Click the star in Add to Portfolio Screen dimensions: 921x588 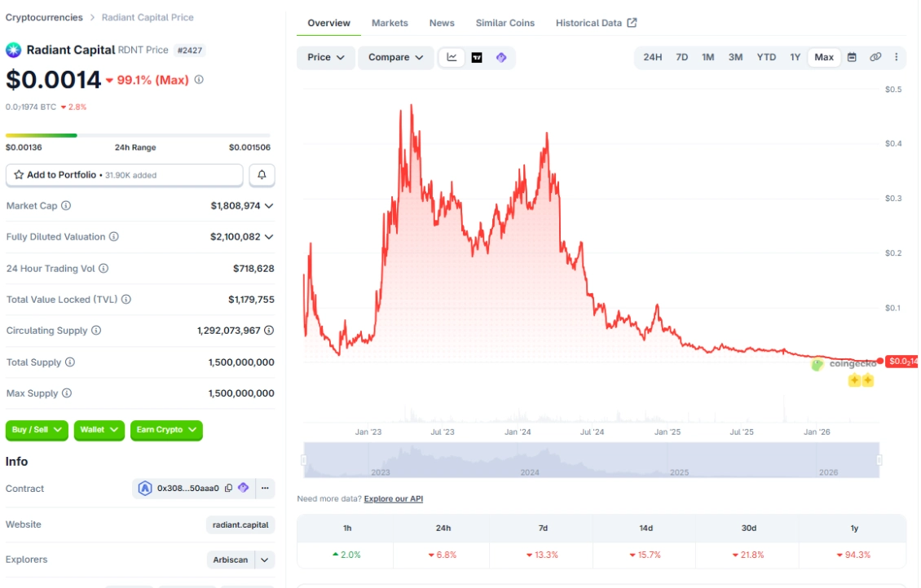point(19,175)
